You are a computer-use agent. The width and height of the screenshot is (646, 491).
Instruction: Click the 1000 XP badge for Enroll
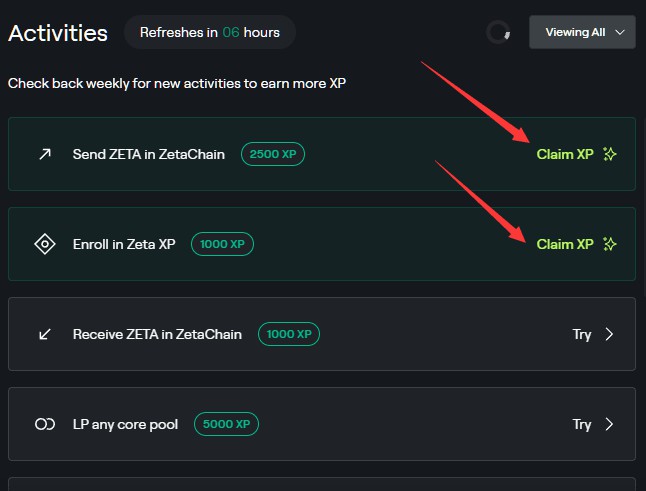[x=222, y=244]
